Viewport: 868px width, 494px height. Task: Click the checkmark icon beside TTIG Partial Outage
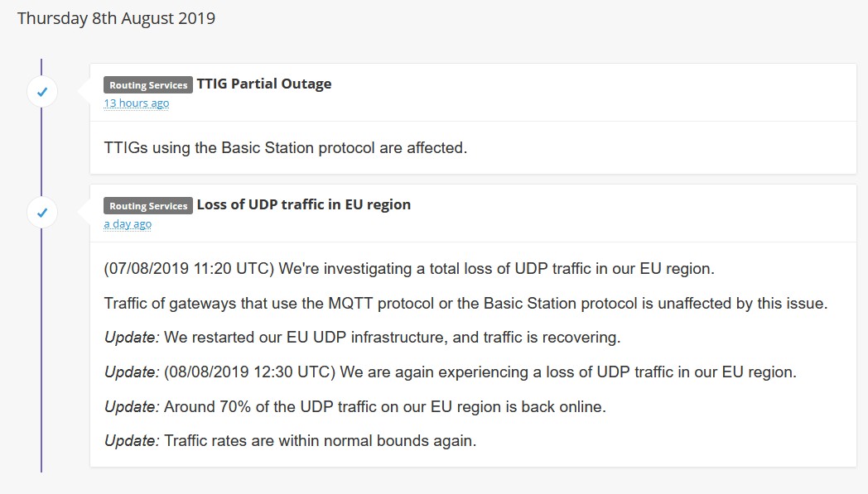(x=42, y=92)
